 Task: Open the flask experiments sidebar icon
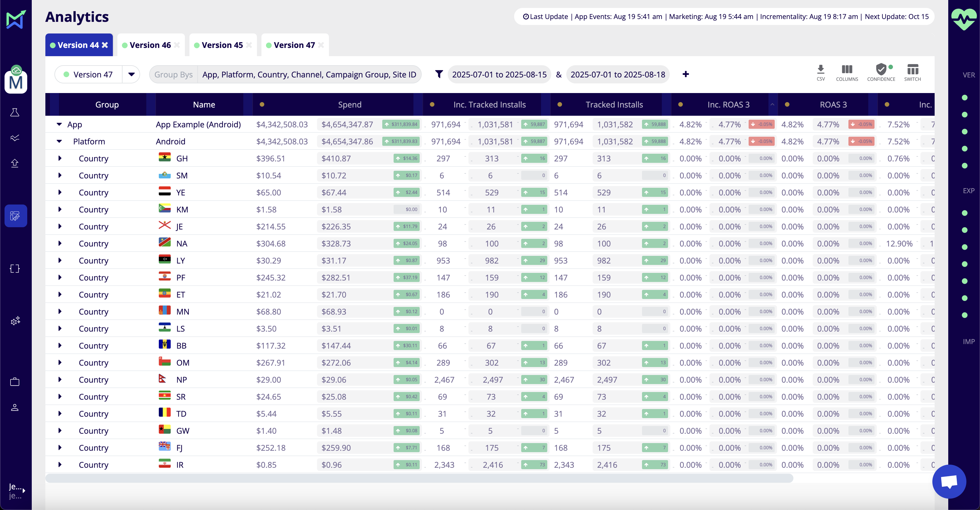click(15, 112)
